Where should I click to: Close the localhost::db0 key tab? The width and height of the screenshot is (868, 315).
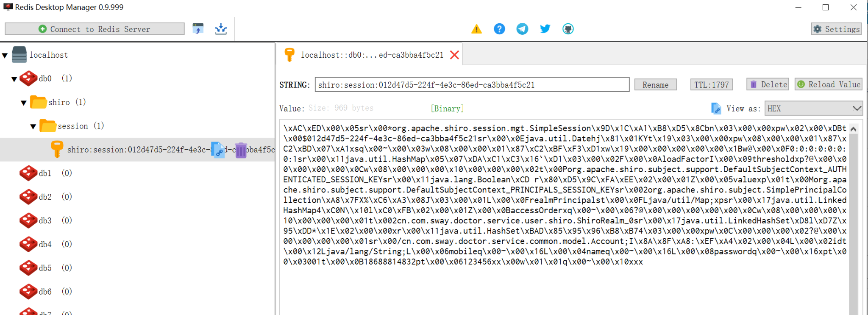click(x=454, y=55)
